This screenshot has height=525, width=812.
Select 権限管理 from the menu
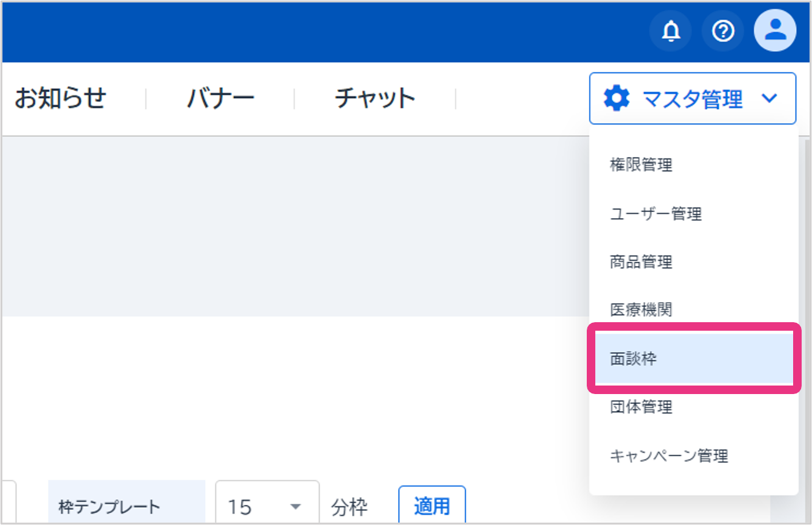[641, 164]
